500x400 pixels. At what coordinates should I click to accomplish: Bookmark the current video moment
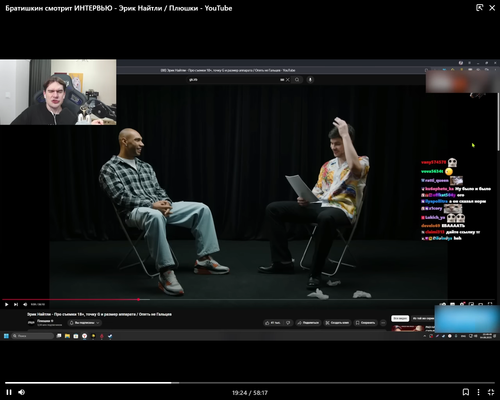tap(466, 392)
